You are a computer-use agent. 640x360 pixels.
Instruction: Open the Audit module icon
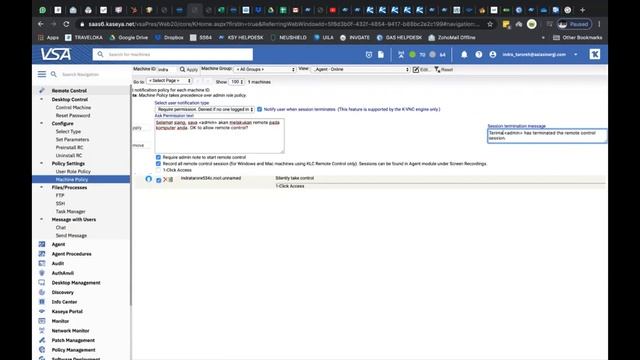pyautogui.click(x=42, y=263)
